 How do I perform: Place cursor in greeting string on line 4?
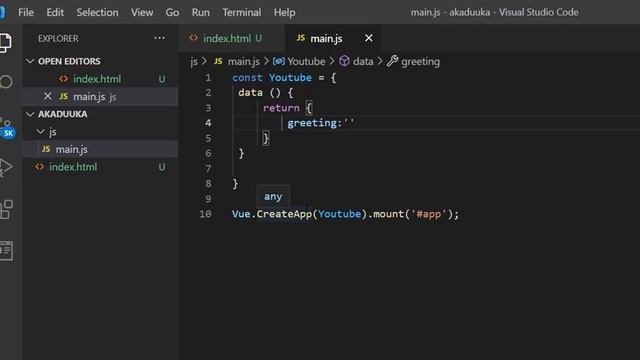click(x=349, y=122)
